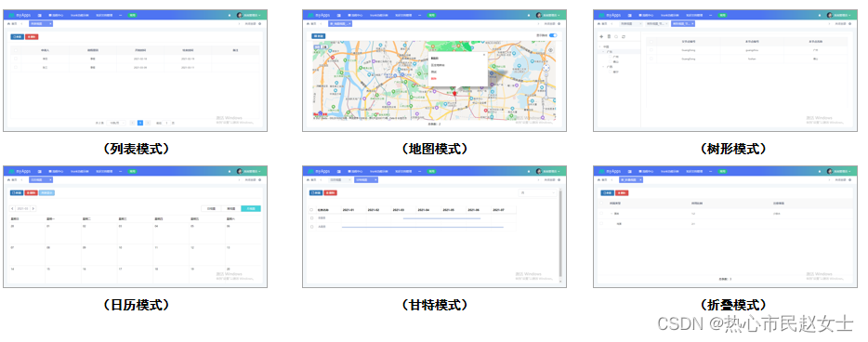Open the ellipsis more menu in 地图模式 header
868x342 pixels.
pos(420,16)
